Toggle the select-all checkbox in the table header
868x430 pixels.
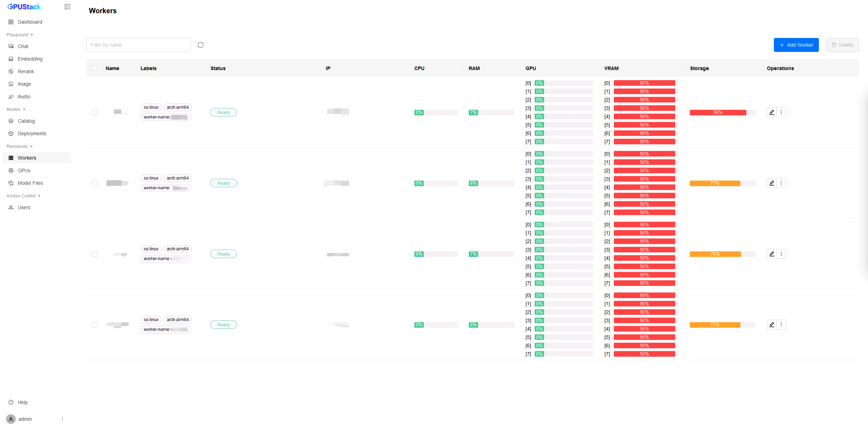click(95, 68)
